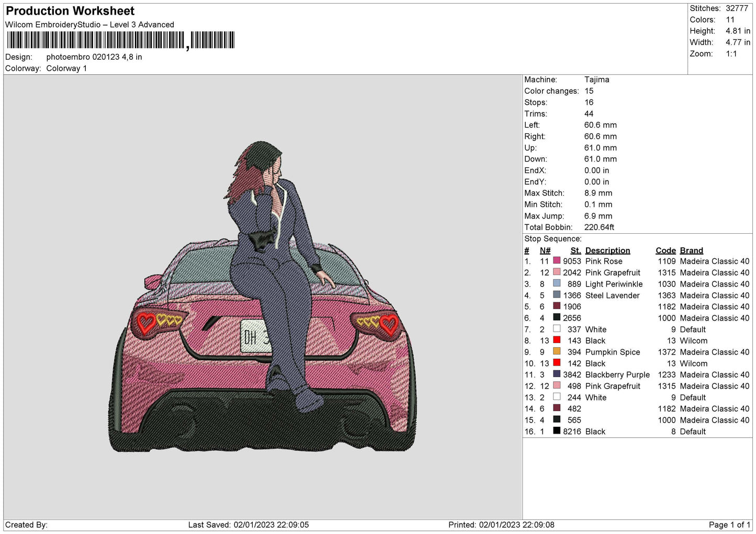
Task: Select the first Pink Grapefruit swatch
Action: (557, 272)
